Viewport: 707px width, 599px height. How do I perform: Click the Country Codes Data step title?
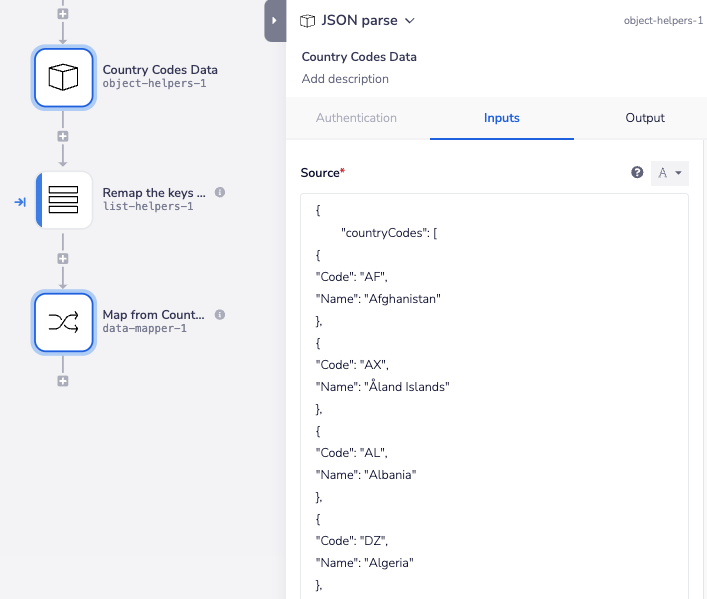359,57
